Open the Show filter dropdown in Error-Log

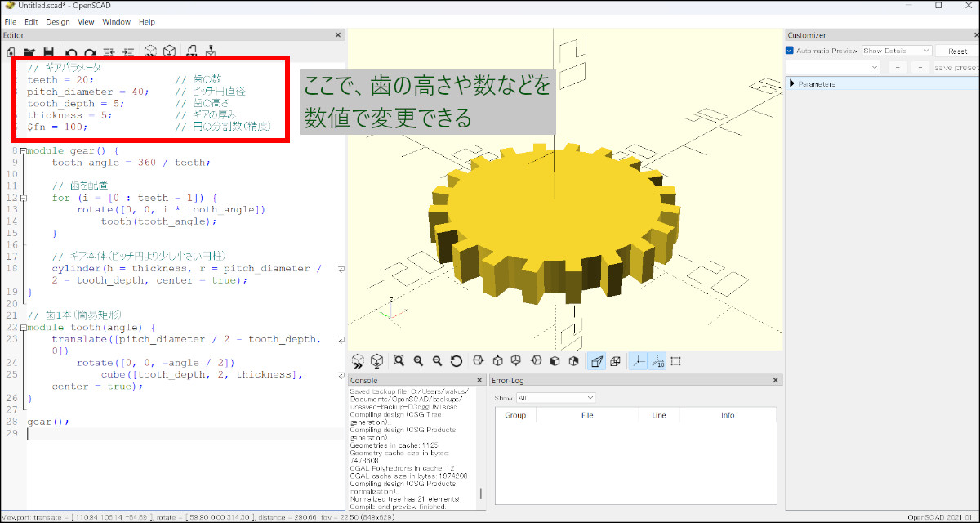click(x=556, y=398)
